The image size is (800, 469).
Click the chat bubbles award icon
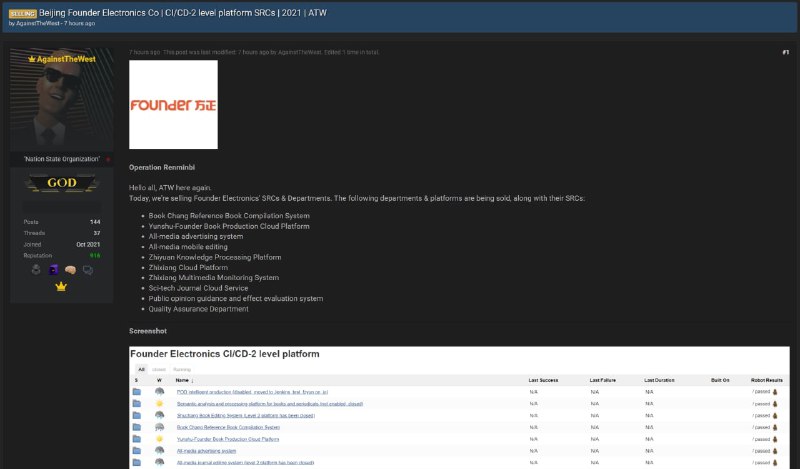(88, 270)
